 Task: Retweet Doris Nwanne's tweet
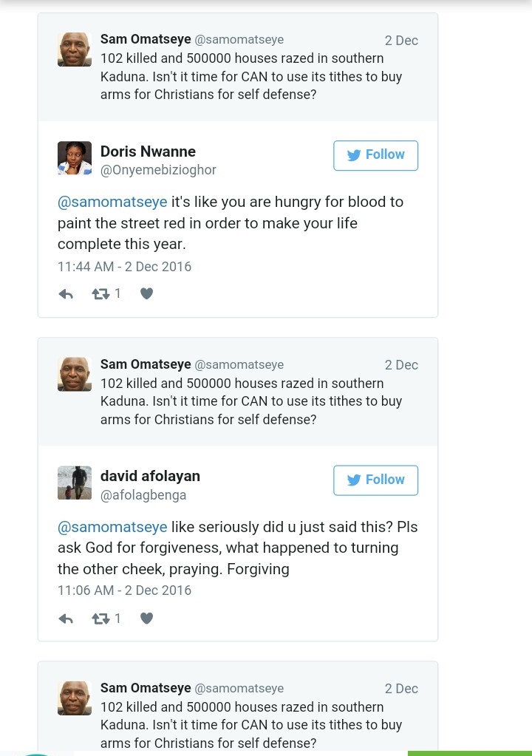(x=100, y=294)
